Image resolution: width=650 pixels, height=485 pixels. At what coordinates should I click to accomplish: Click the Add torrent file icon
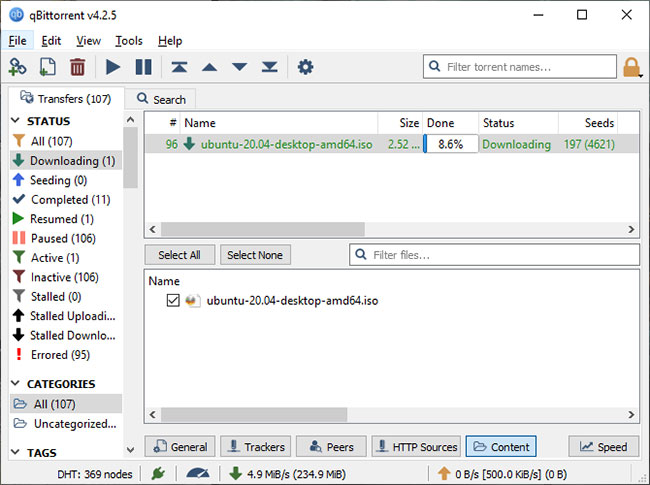47,67
